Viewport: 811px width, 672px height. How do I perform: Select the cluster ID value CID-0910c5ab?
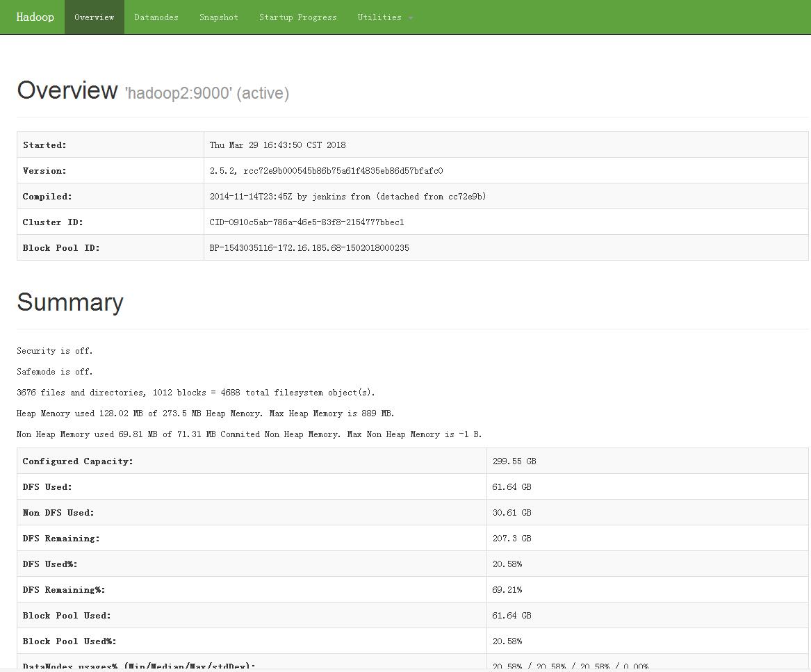pos(306,222)
